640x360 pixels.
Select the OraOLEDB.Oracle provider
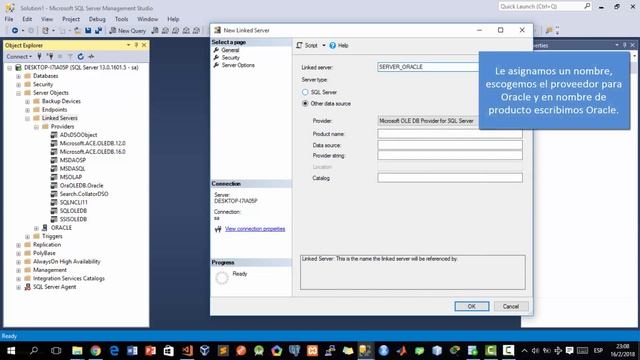[81, 186]
